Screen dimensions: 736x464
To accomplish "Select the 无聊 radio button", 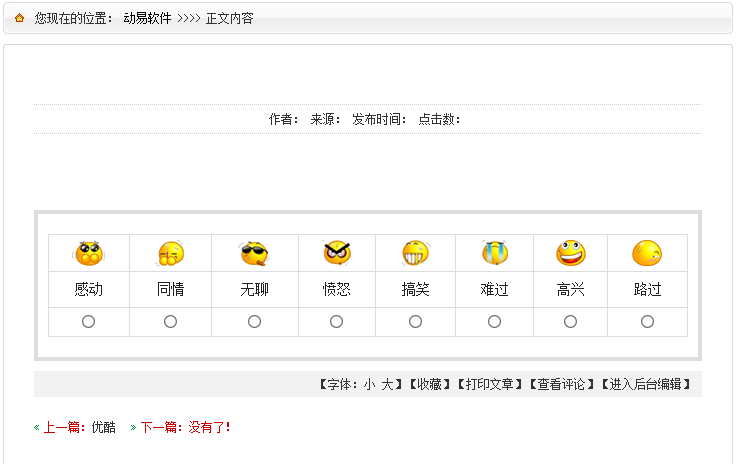I will coord(254,322).
